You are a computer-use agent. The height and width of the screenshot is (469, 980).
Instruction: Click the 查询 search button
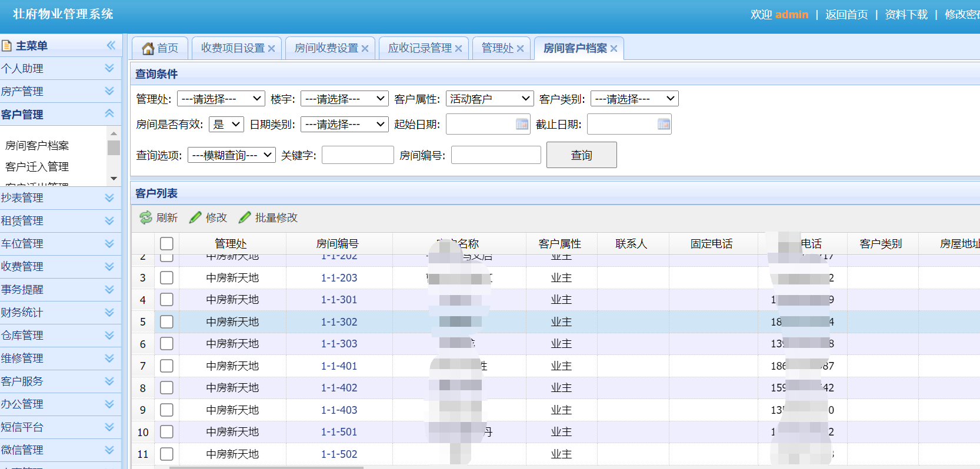(581, 155)
